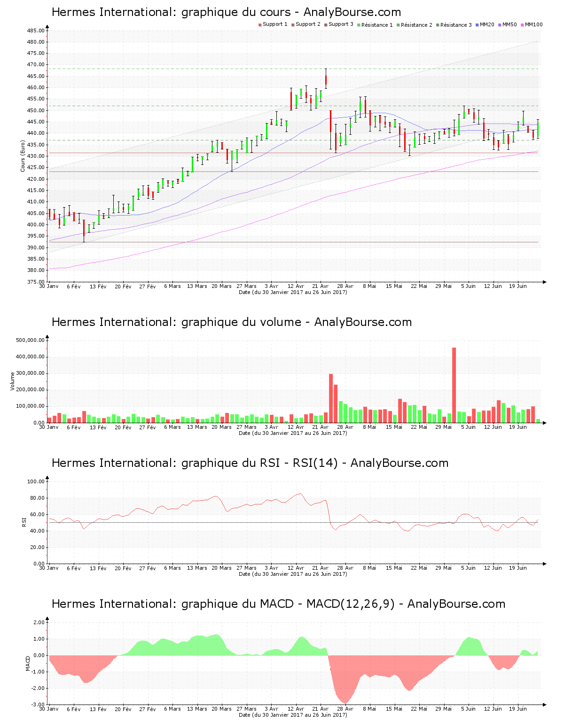Select the Support 2 legend label
564x728 pixels.
point(308,24)
